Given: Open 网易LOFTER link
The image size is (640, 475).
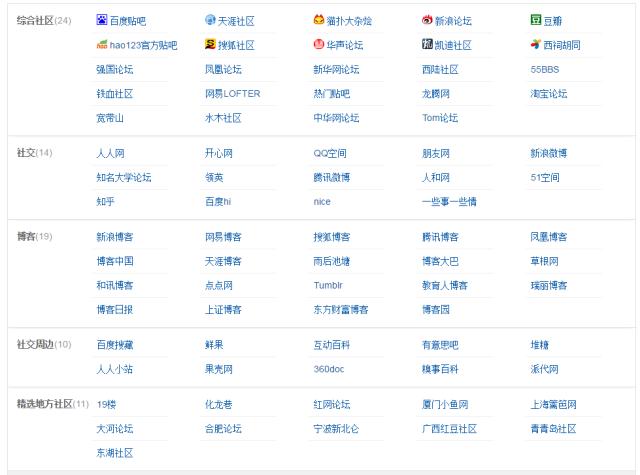Looking at the screenshot, I should point(233,94).
